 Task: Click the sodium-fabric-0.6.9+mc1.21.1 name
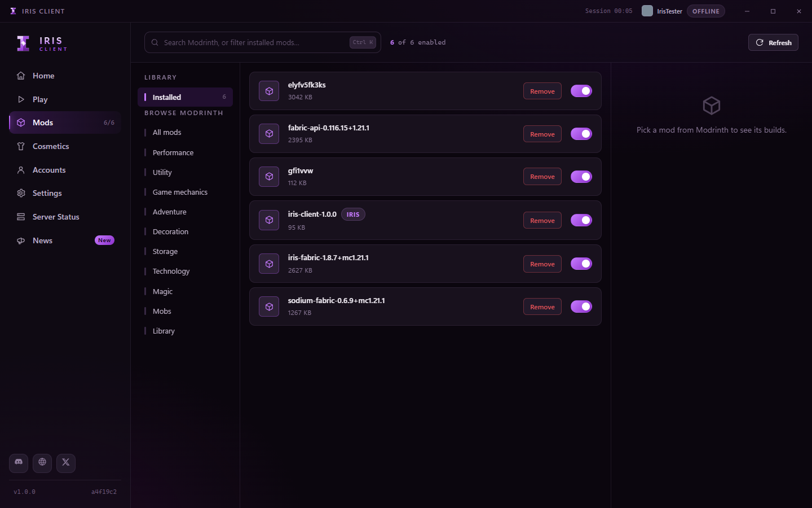pos(337,300)
